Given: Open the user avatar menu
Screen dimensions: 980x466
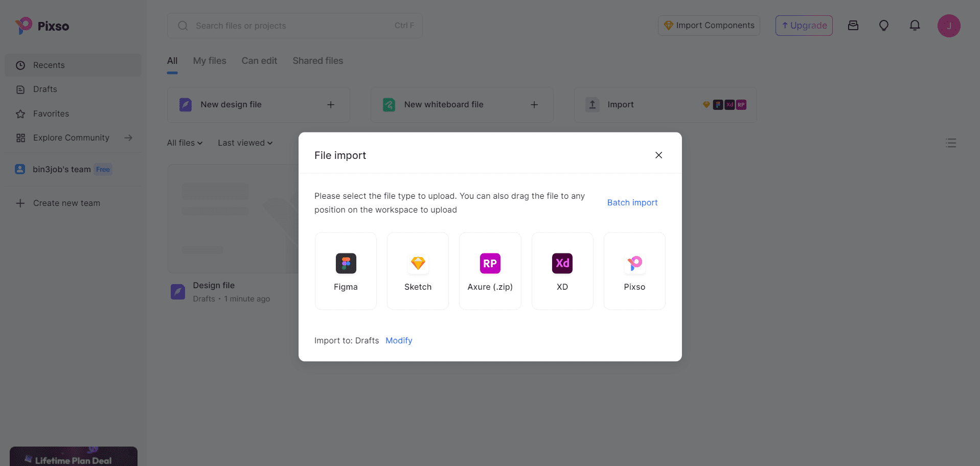Looking at the screenshot, I should pyautogui.click(x=948, y=26).
